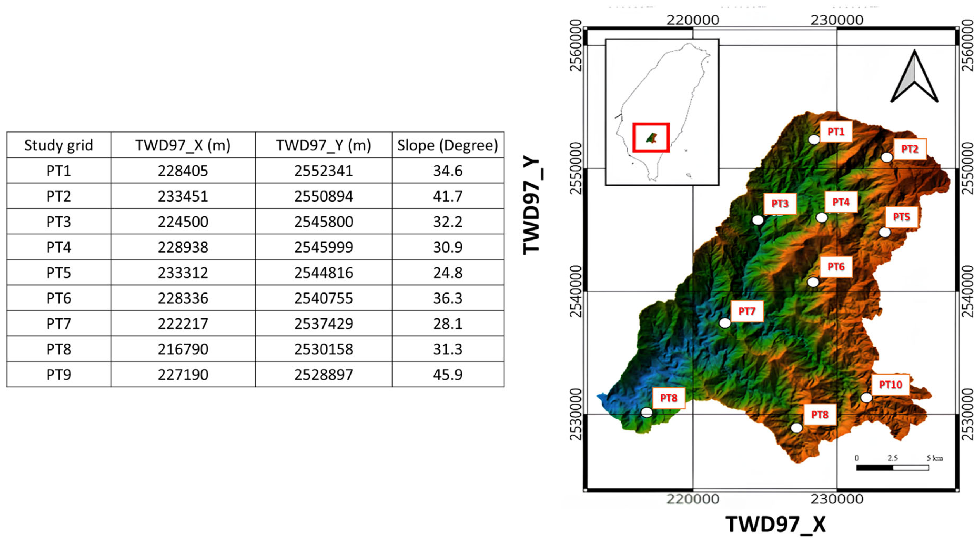Screen dimensions: 980x542
Task: Select slope value 45.9 in the table
Action: (448, 375)
